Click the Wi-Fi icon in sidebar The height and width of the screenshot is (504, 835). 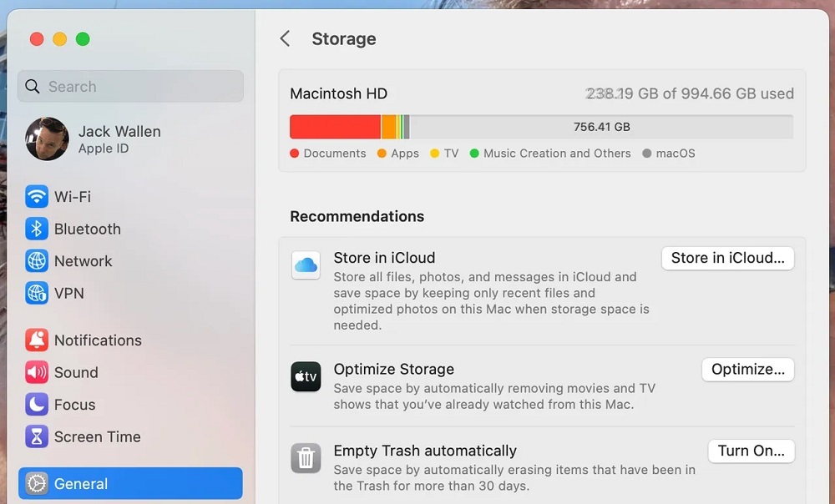(x=37, y=197)
